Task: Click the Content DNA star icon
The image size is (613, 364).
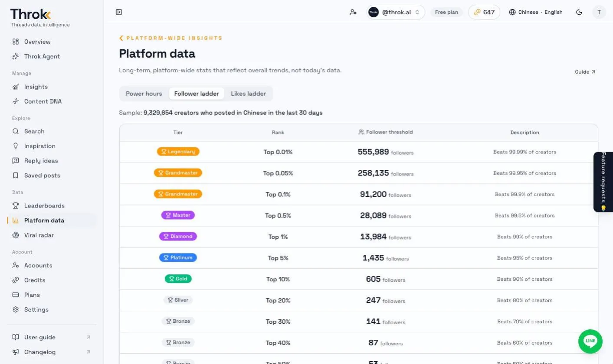Action: click(16, 101)
